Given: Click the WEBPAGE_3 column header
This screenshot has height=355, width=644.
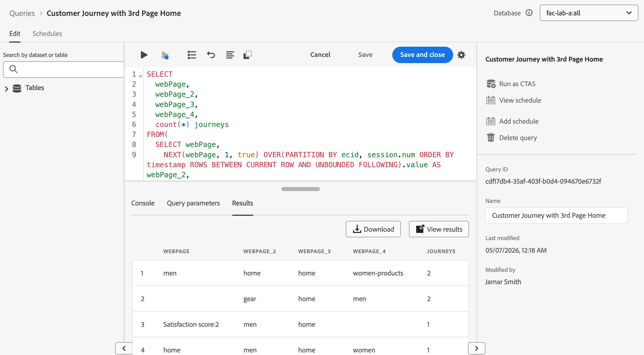Looking at the screenshot, I should (314, 251).
